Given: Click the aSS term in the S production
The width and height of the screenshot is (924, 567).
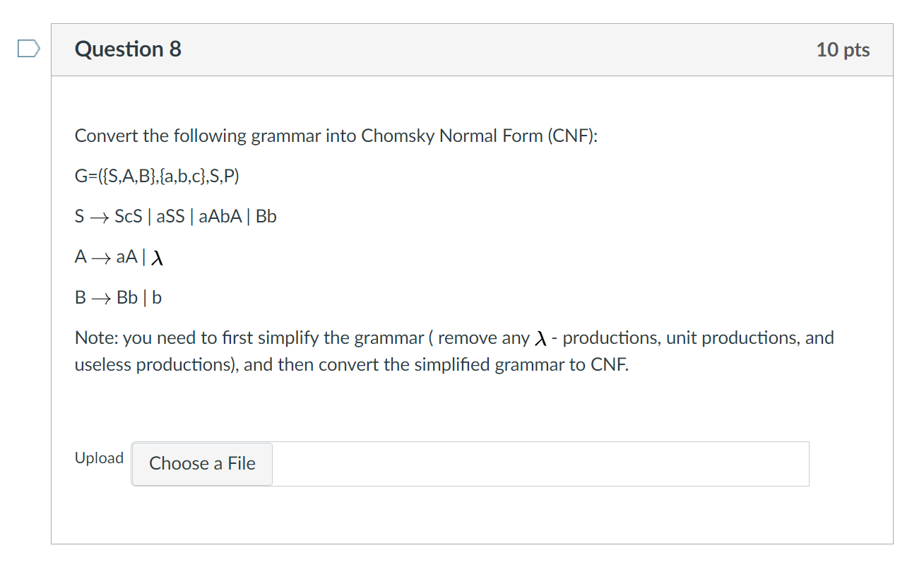Looking at the screenshot, I should point(170,217).
